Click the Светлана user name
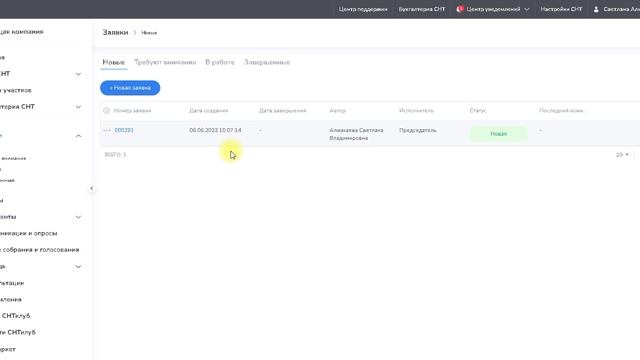 tap(621, 9)
